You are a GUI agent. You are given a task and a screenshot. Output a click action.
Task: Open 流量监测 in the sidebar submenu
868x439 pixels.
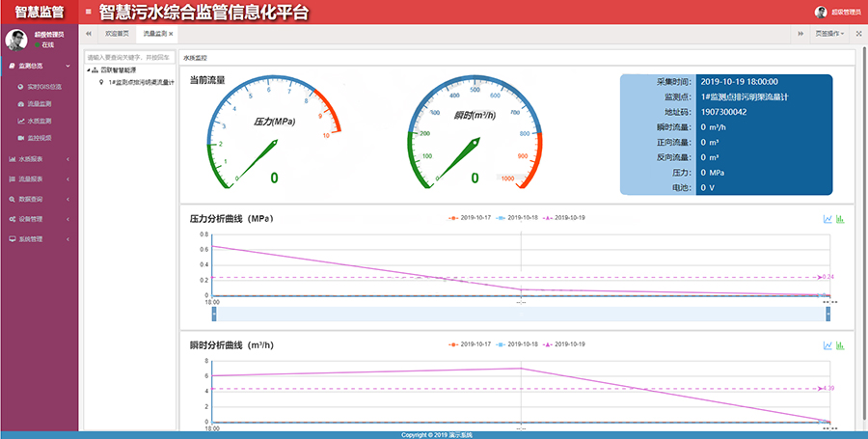(40, 104)
